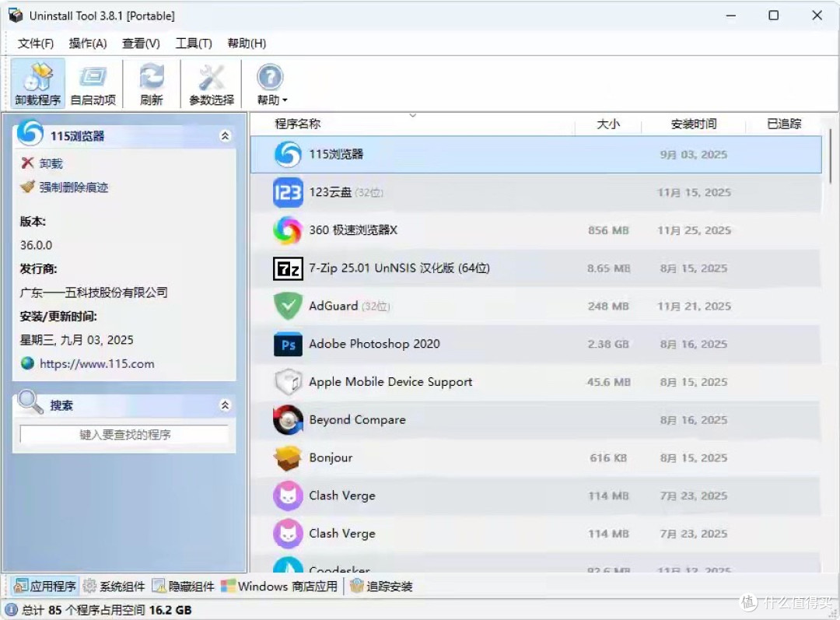The image size is (840, 620).
Task: Sort by the 已追踪 column header
Action: [784, 124]
